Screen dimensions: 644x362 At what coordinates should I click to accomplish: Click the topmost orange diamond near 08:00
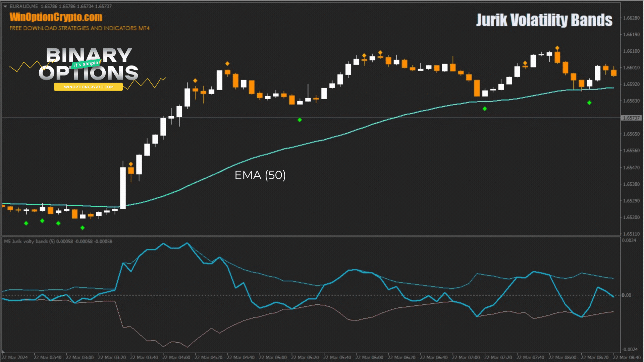[557, 48]
